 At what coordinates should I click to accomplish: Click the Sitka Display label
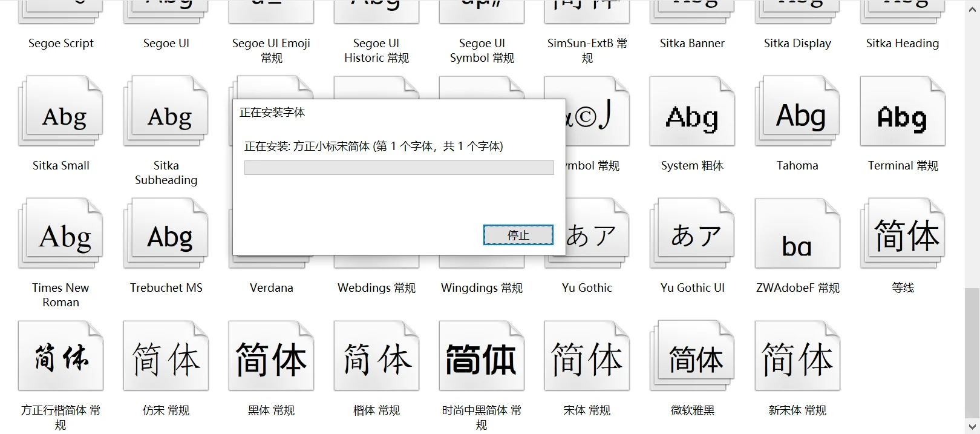pyautogui.click(x=797, y=44)
